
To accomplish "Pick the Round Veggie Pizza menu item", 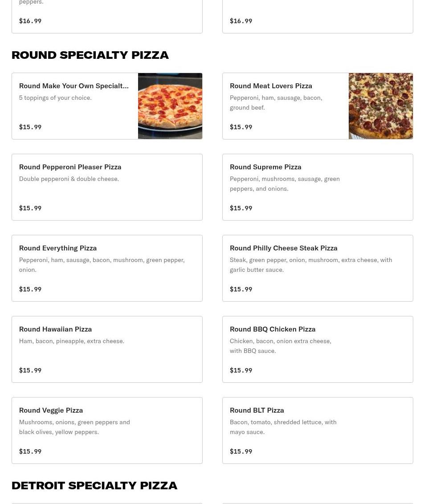I will 107,430.
